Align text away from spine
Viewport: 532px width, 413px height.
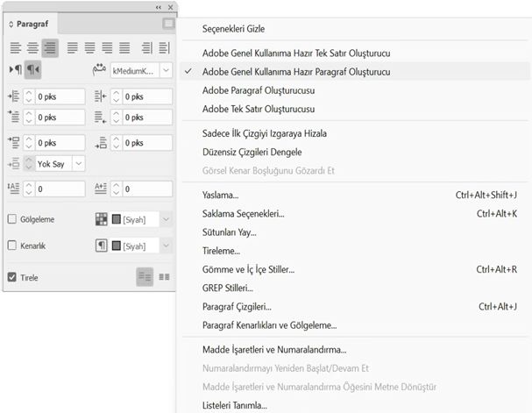(164, 48)
